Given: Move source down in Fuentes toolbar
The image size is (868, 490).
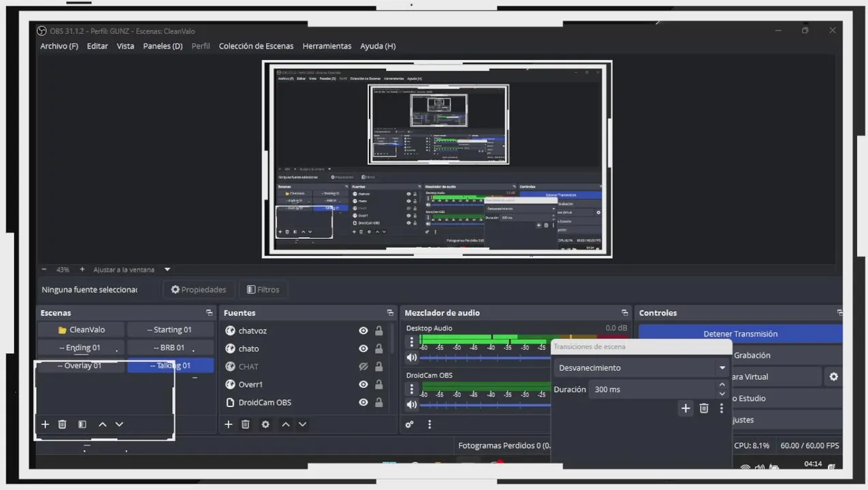Looking at the screenshot, I should 302,424.
